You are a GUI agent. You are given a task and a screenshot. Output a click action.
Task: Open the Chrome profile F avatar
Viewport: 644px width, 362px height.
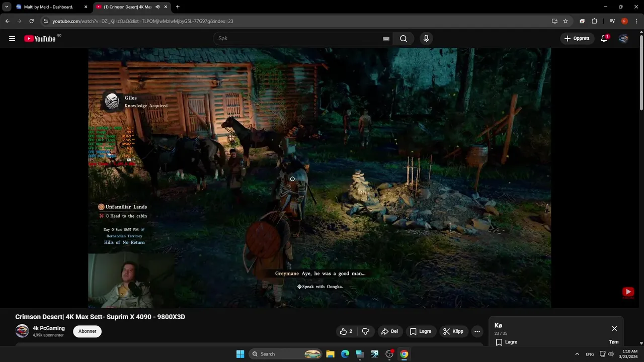click(624, 21)
